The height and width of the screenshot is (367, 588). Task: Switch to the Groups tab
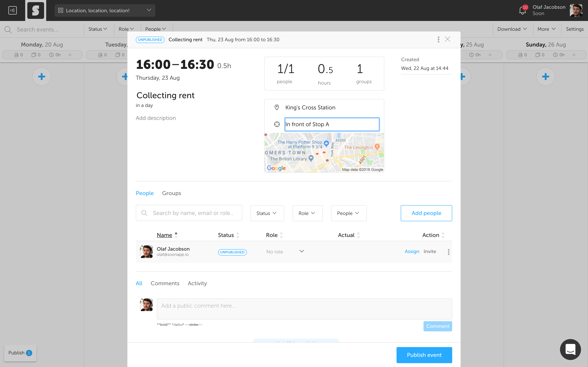coord(171,193)
